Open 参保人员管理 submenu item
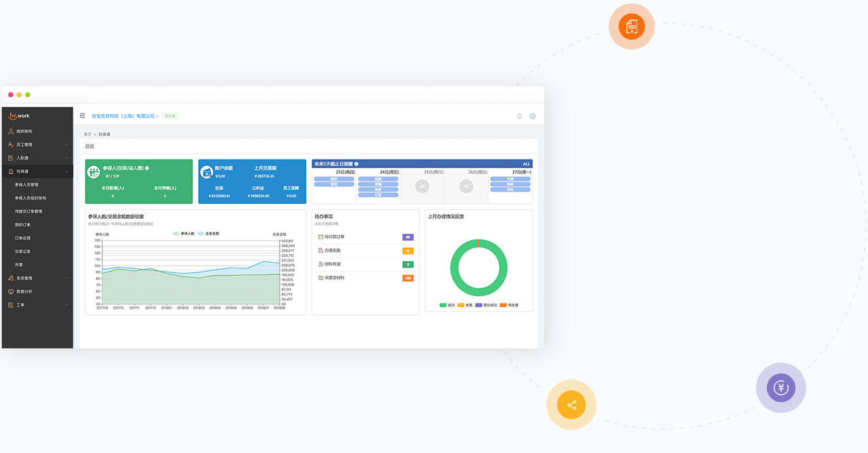868x453 pixels. 26,185
